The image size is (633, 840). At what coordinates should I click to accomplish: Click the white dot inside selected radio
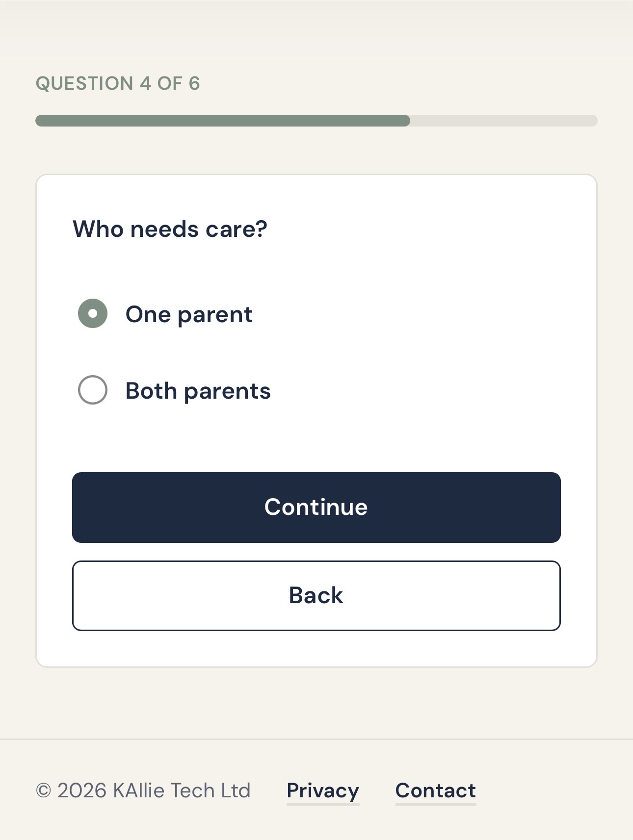(93, 313)
